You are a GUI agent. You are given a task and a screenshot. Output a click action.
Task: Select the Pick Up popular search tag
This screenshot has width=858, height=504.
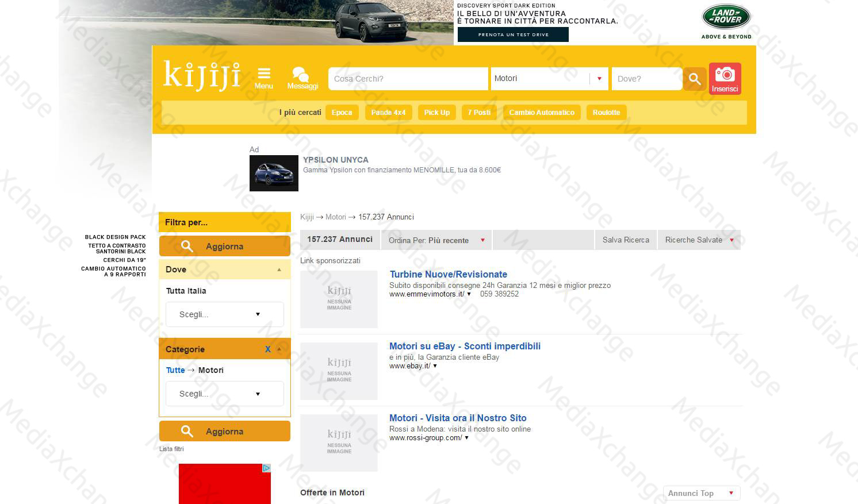(x=437, y=113)
